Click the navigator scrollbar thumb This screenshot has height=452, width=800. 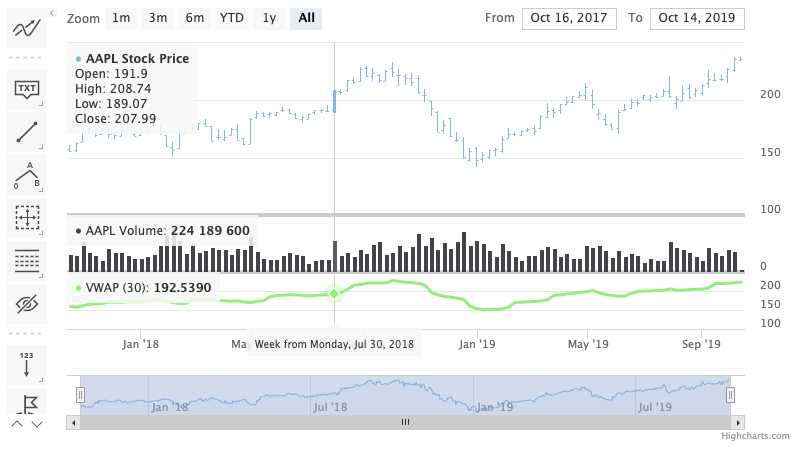point(406,422)
